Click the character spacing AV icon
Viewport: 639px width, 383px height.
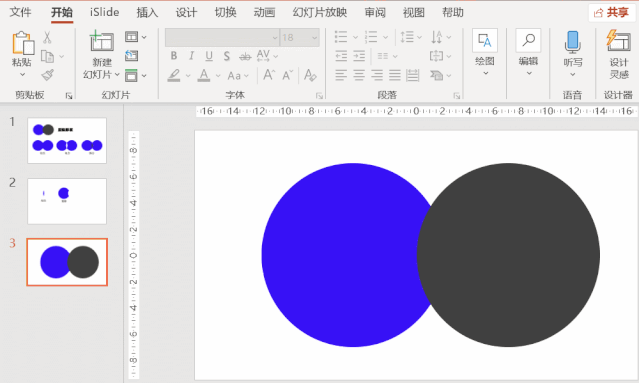263,56
